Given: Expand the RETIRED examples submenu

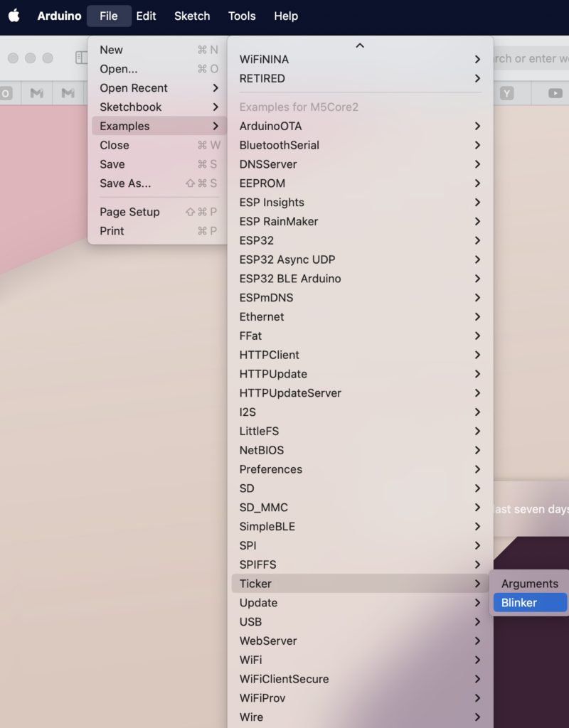Looking at the screenshot, I should 360,78.
